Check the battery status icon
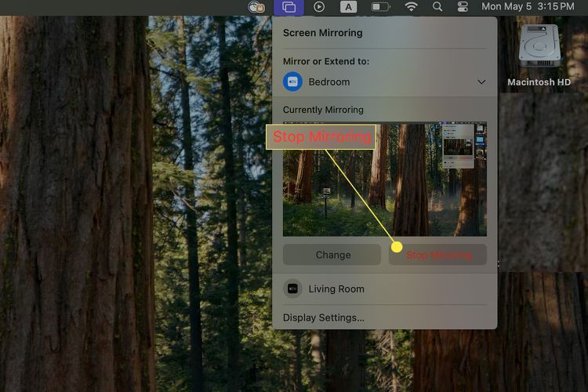This screenshot has width=588, height=392. 380,7
